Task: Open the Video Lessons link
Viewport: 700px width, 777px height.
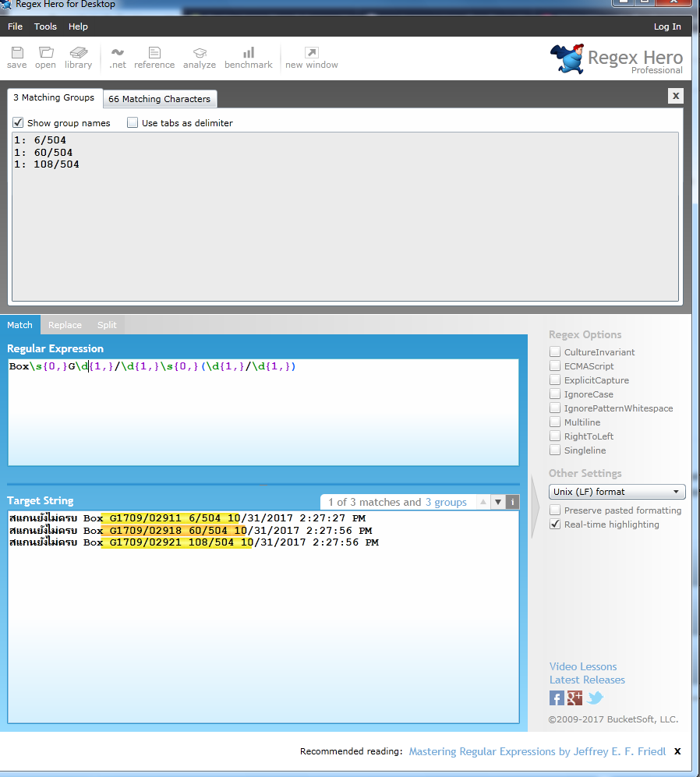Action: pos(582,666)
